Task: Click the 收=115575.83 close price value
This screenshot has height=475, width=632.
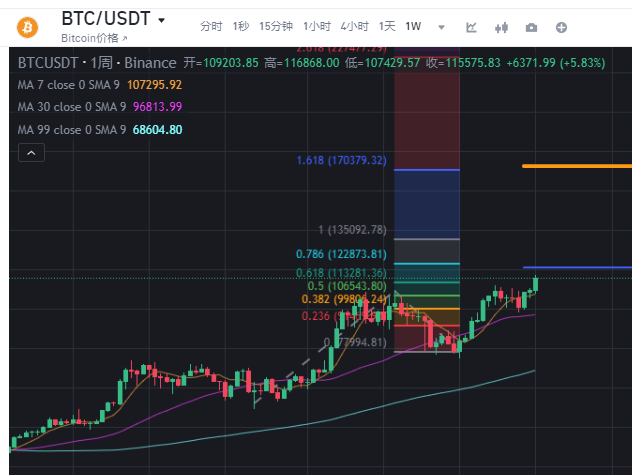Action: coord(463,63)
